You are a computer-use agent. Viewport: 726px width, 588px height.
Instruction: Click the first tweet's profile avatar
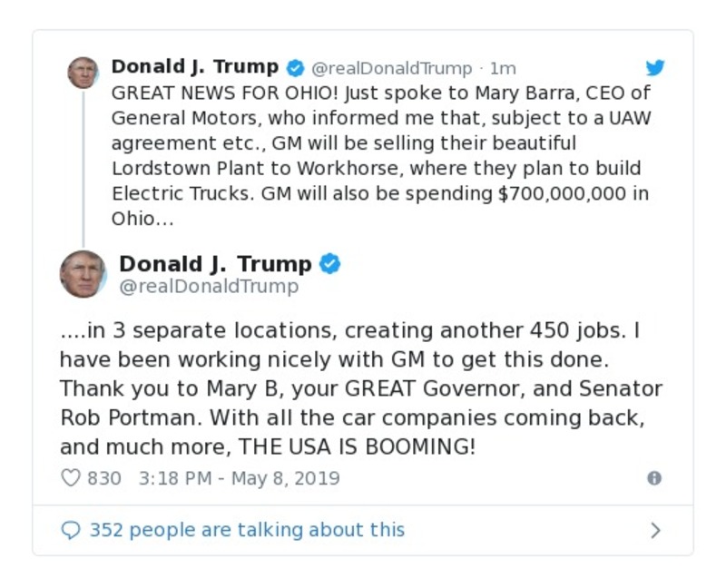click(x=83, y=73)
